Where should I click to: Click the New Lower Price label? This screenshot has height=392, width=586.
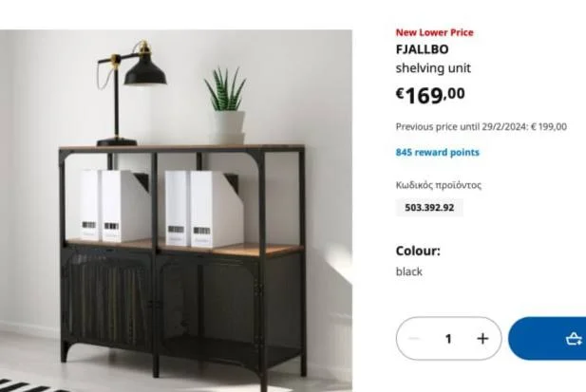tap(435, 32)
